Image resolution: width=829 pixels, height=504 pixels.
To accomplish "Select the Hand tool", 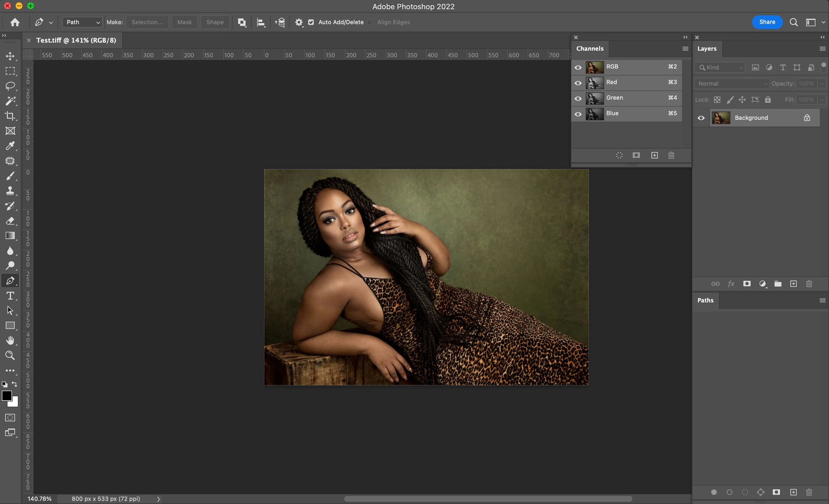I will (x=10, y=340).
